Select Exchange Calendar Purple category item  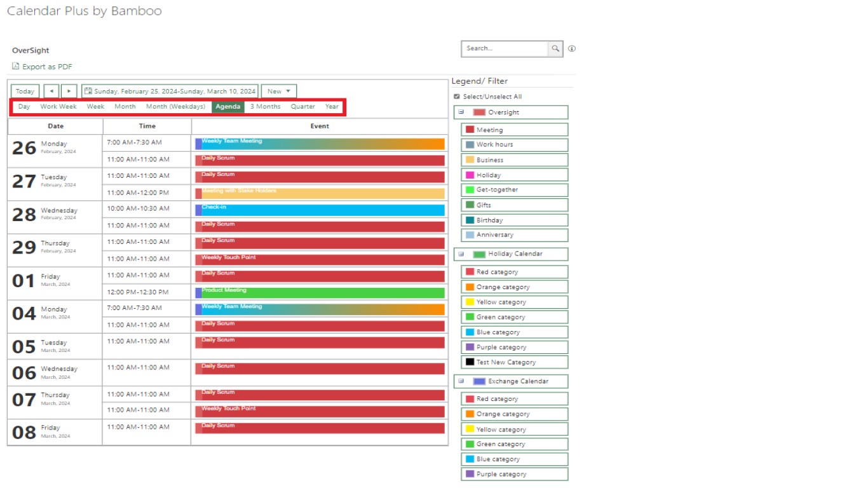click(x=515, y=474)
